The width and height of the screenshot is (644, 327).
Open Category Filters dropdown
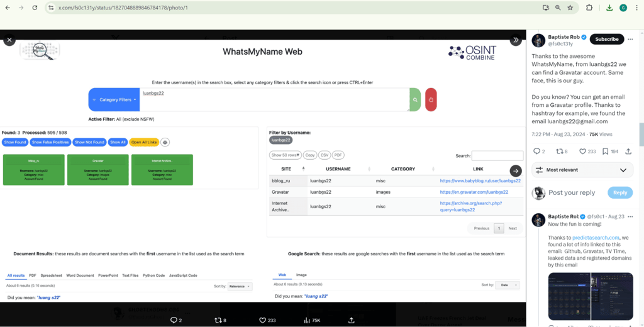[x=114, y=99]
